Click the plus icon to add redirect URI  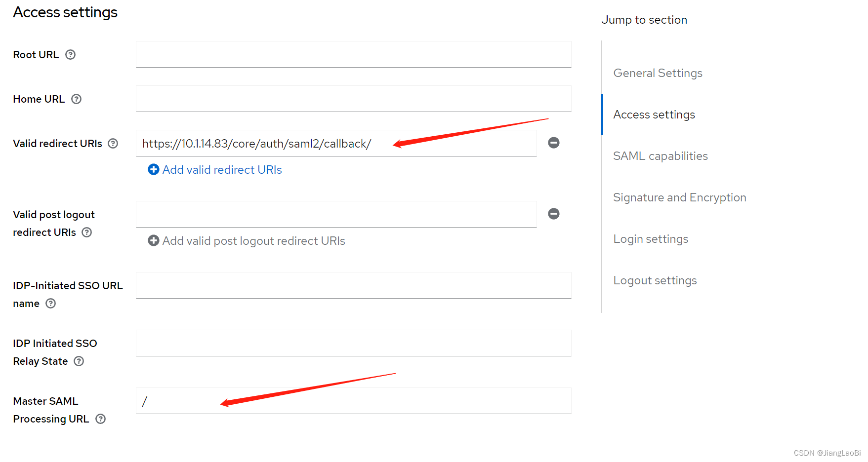(x=154, y=169)
